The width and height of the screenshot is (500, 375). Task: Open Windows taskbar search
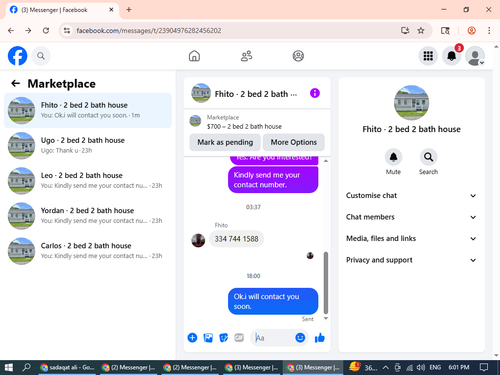click(x=26, y=367)
